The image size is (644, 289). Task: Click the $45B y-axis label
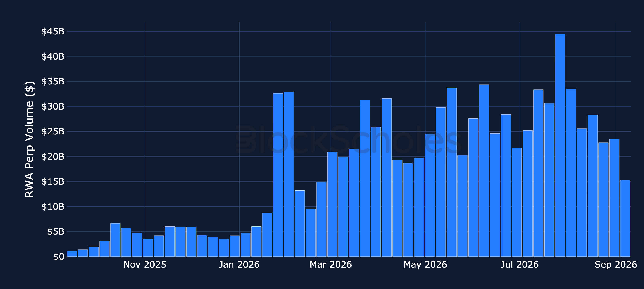(x=53, y=32)
